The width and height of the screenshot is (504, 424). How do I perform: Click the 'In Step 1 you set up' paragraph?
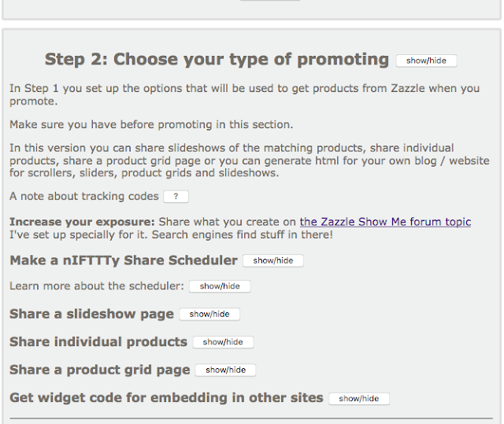click(x=244, y=94)
